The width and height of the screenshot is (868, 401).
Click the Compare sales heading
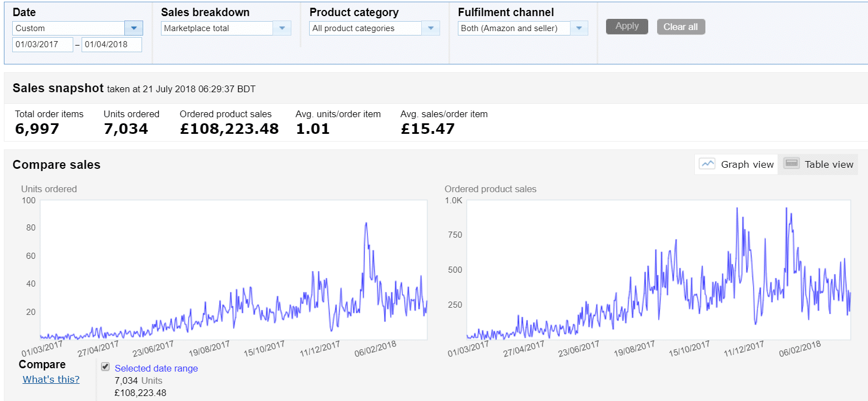click(x=57, y=164)
